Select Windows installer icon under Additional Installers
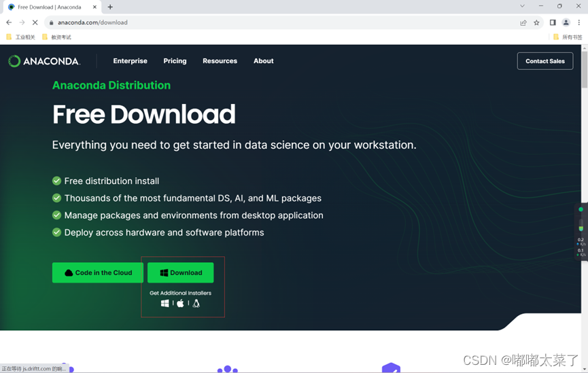Screen dimensions: 588x373 pyautogui.click(x=165, y=303)
